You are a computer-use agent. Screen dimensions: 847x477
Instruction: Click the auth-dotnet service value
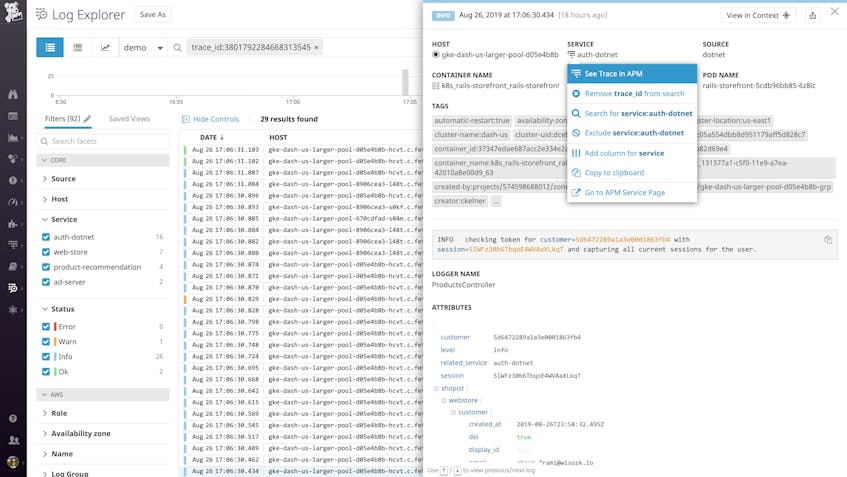597,55
